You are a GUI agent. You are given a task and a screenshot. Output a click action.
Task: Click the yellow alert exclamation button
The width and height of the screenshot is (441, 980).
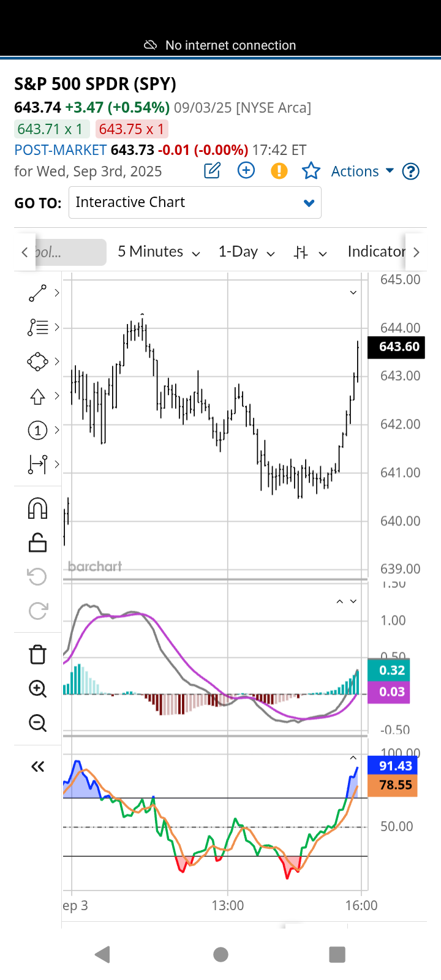pos(279,171)
